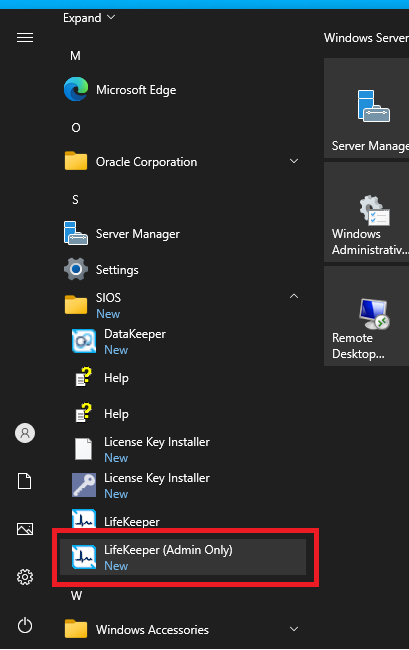Jump to letter O section header

[76, 128]
